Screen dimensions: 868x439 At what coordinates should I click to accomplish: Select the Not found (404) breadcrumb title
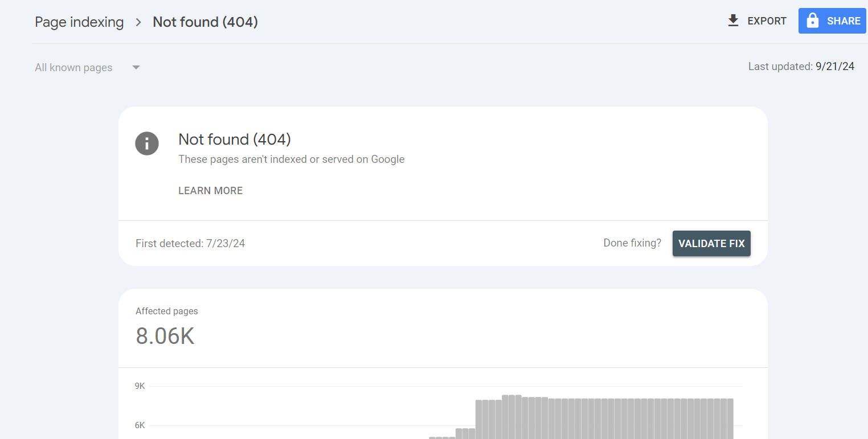click(x=205, y=22)
